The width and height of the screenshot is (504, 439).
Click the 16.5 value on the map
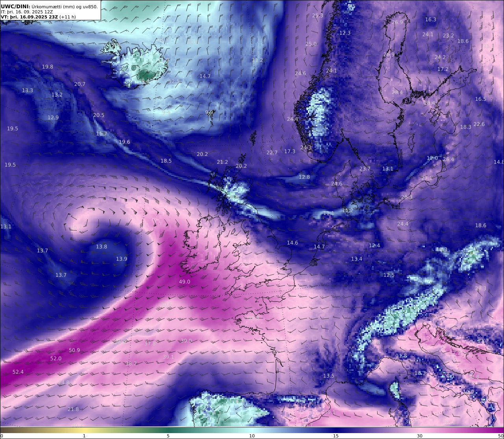pos(481,99)
